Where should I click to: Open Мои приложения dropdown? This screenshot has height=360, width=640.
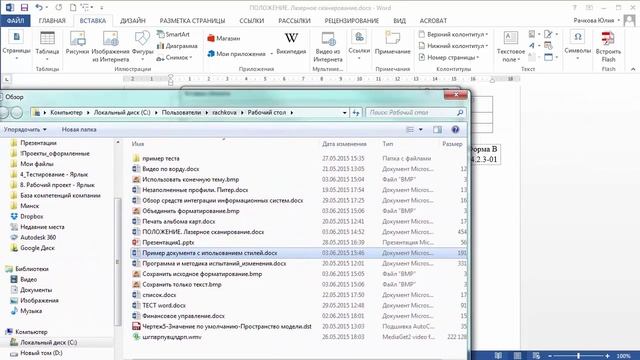pyautogui.click(x=240, y=53)
